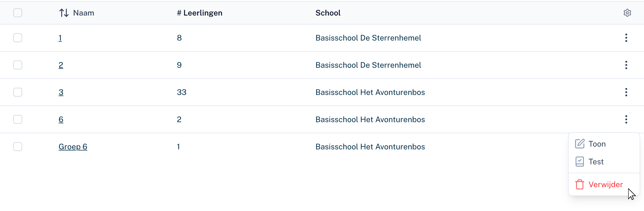Open the table settings gear icon
This screenshot has height=211, width=644.
[627, 13]
